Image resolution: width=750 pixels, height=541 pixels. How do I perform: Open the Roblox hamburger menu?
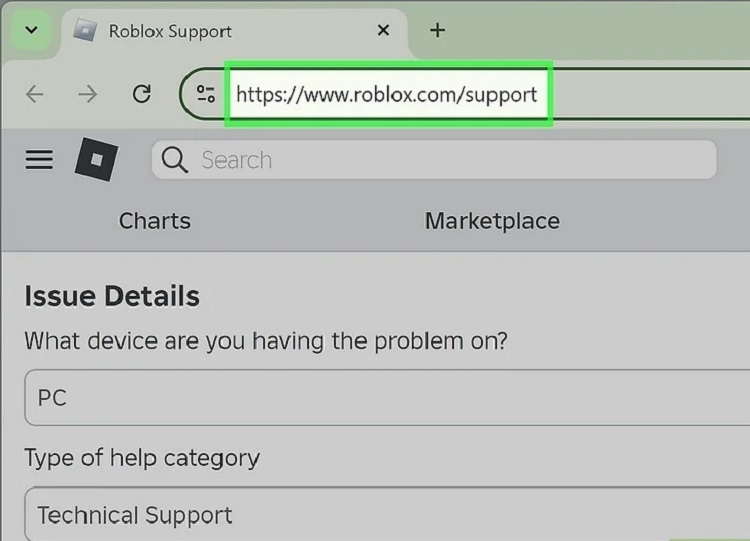coord(39,159)
